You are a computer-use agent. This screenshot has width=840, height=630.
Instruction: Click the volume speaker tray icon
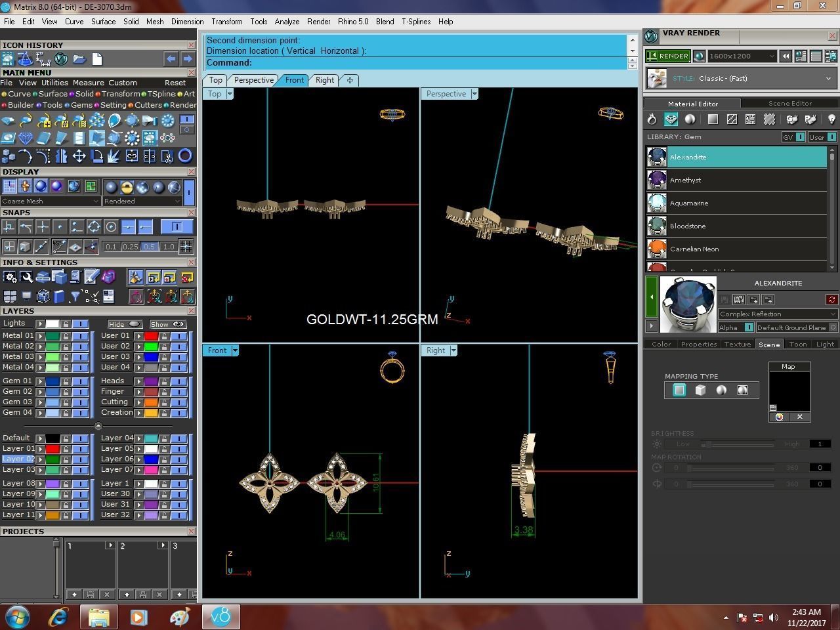[x=774, y=618]
